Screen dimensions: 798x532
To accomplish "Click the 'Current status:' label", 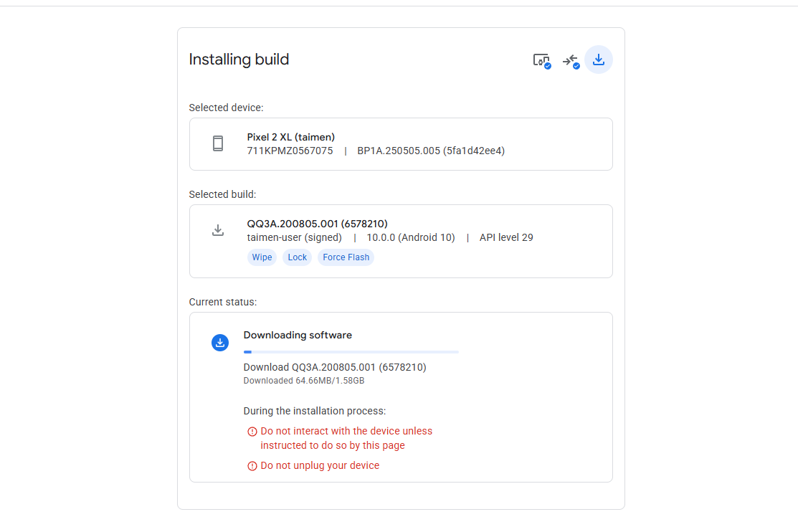I will click(x=223, y=302).
